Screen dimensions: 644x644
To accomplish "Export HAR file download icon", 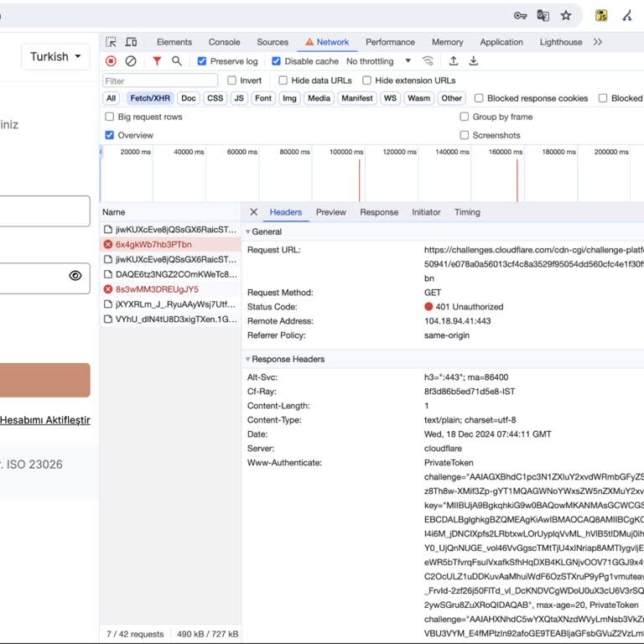I will (x=473, y=61).
